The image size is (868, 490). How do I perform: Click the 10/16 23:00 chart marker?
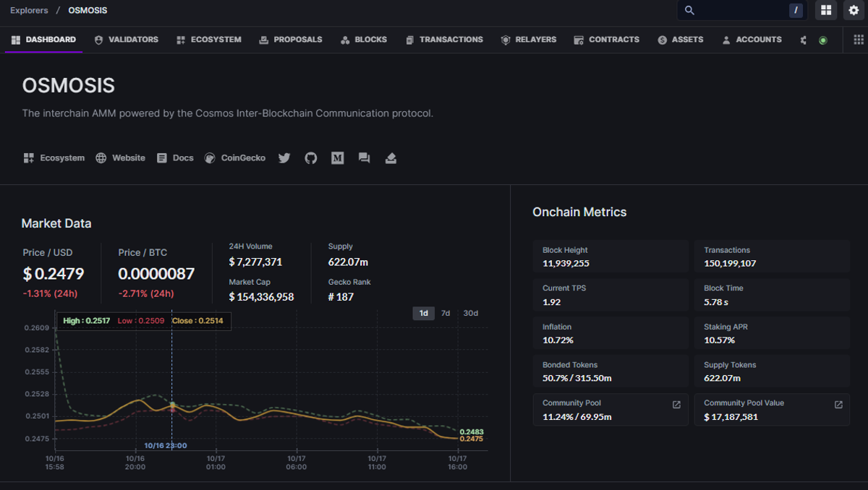point(165,445)
